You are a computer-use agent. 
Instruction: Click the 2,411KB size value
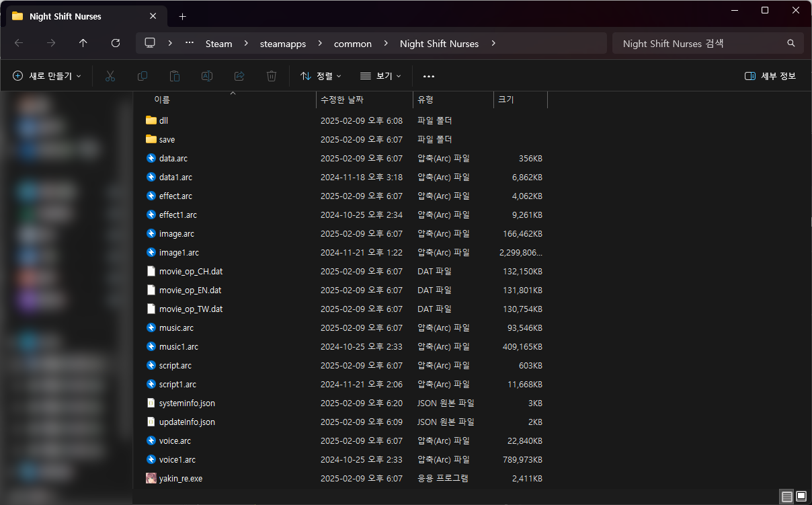(x=527, y=478)
